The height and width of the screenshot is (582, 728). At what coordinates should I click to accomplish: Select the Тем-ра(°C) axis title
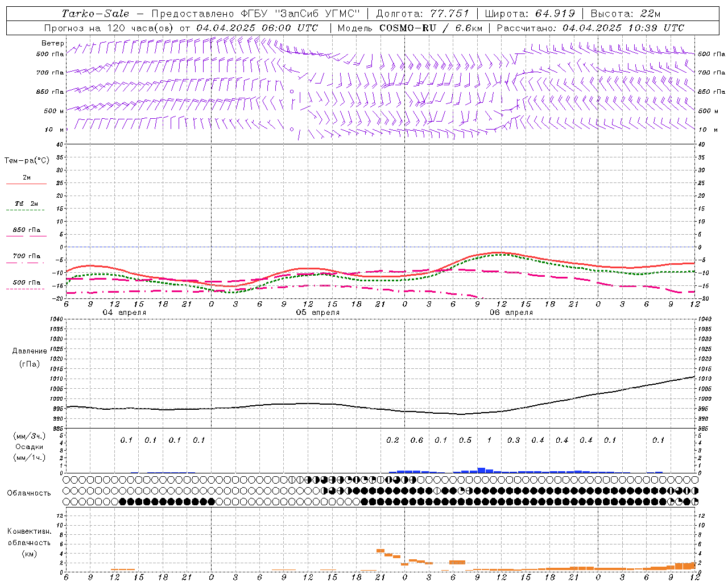point(27,161)
